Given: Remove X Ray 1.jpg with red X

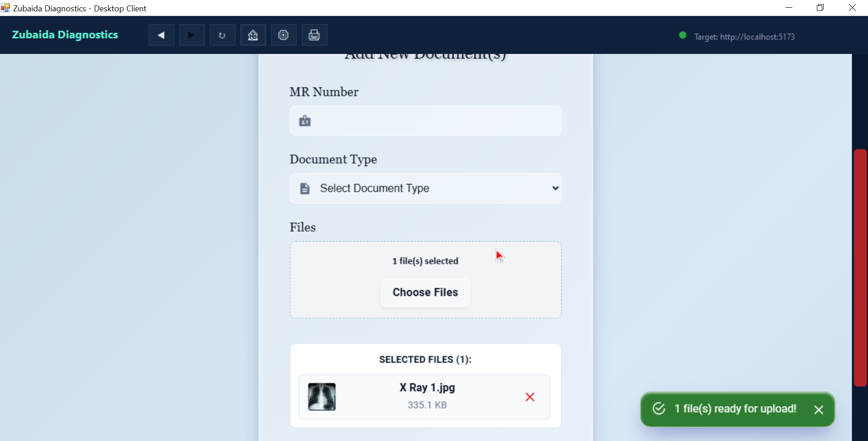Looking at the screenshot, I should tap(530, 397).
